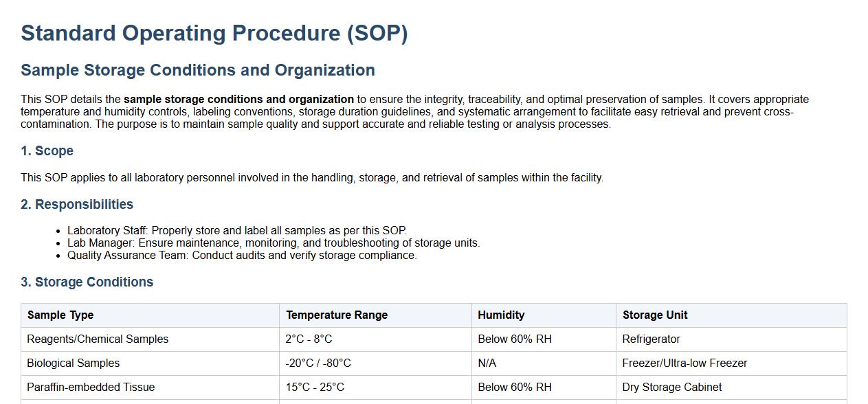The height and width of the screenshot is (404, 868).
Task: Click the Temperature Range column header
Action: click(x=337, y=315)
